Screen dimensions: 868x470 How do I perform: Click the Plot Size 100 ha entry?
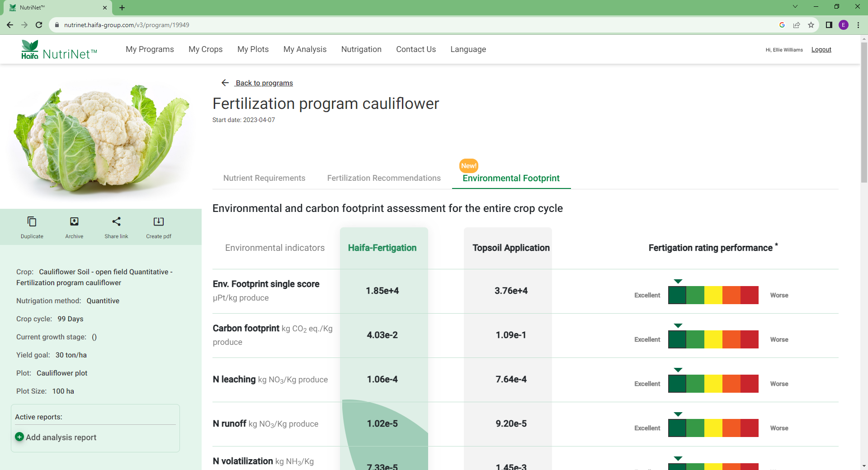click(45, 391)
